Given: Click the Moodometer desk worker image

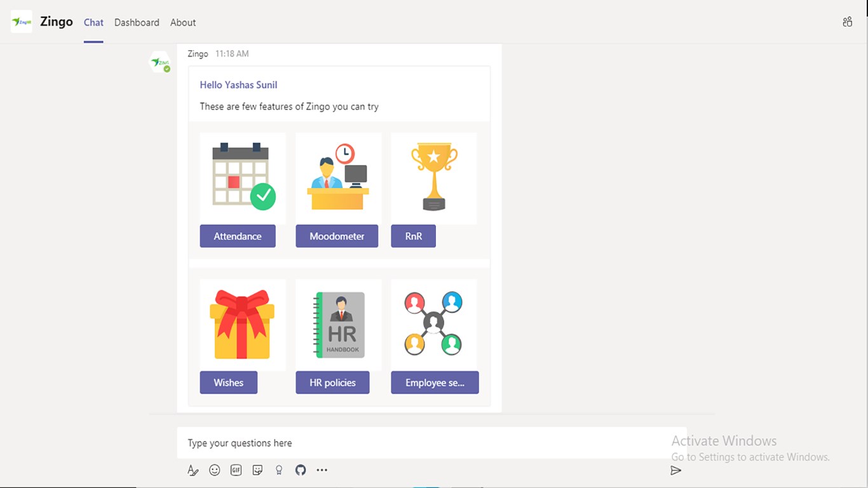Looking at the screenshot, I should point(339,179).
